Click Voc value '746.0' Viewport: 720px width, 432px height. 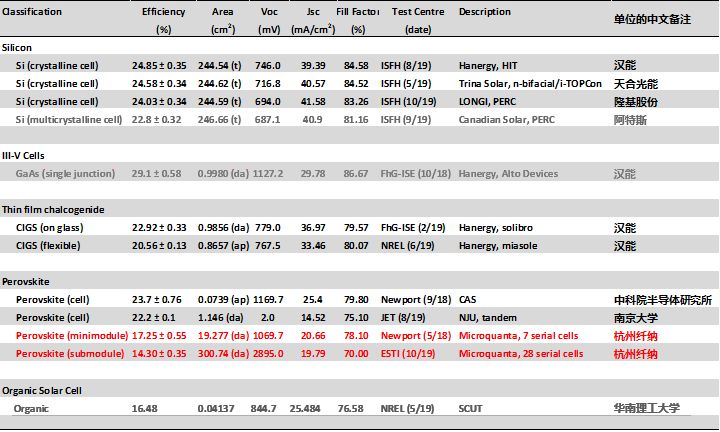pyautogui.click(x=268, y=66)
